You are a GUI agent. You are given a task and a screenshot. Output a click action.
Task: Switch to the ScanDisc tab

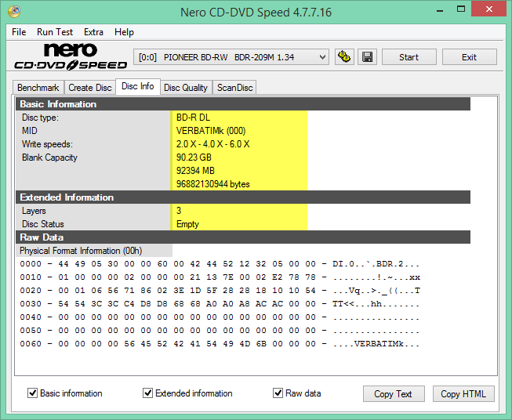pos(234,88)
